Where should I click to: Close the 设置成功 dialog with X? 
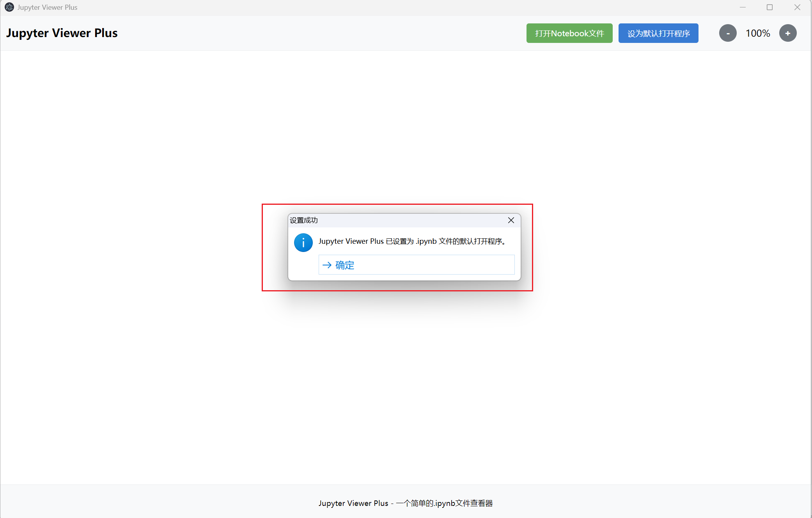click(x=511, y=220)
